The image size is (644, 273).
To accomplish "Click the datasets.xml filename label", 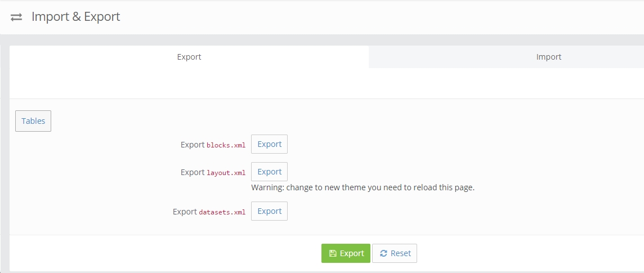I will point(222,212).
